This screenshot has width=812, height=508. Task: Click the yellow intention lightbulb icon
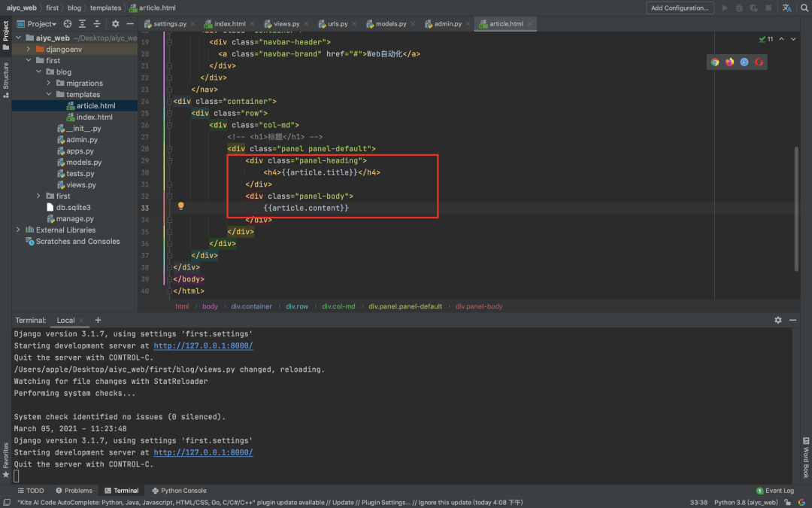point(181,205)
